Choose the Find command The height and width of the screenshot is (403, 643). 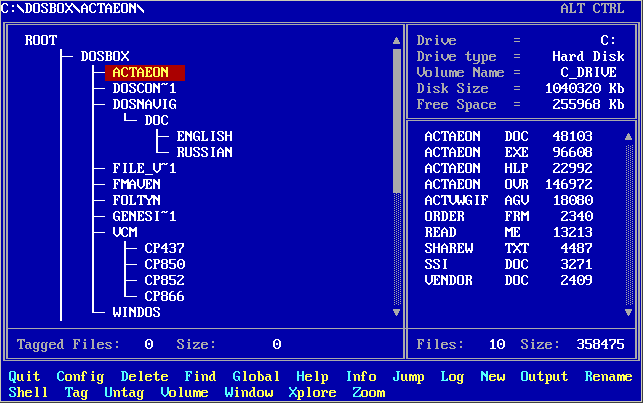(201, 376)
